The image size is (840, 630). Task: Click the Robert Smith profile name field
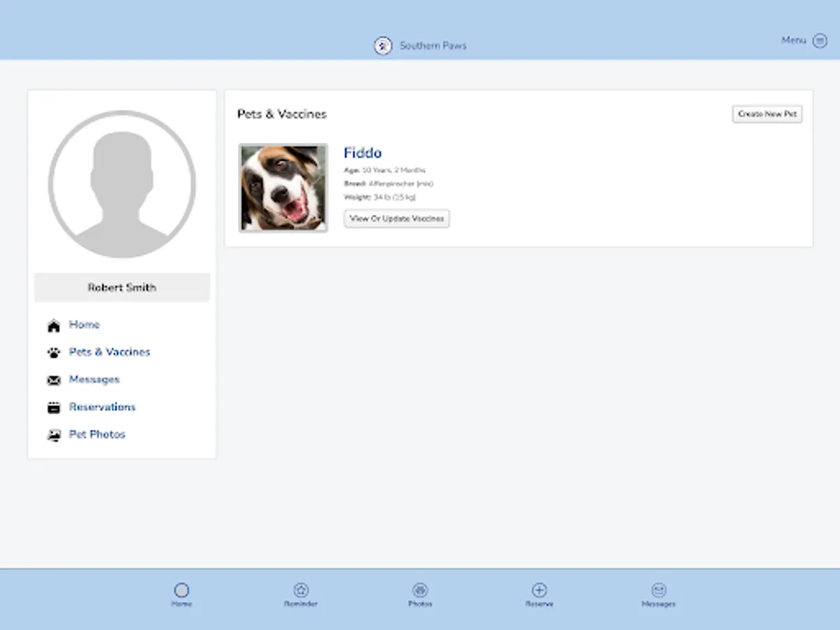click(122, 287)
